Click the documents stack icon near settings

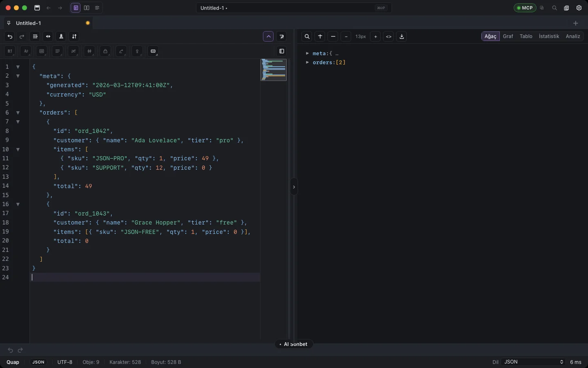pos(567,8)
